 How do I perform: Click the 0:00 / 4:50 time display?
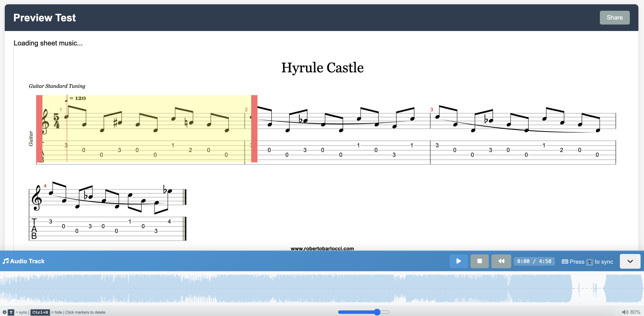pyautogui.click(x=534, y=261)
